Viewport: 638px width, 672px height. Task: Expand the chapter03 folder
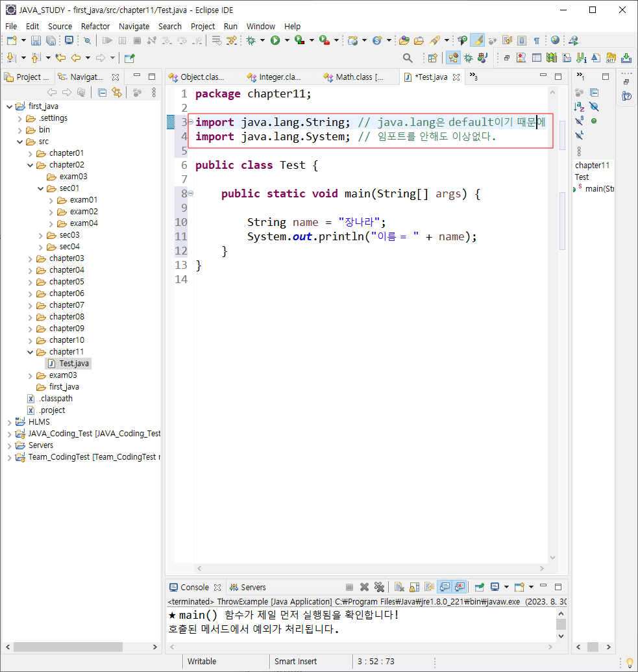coord(31,259)
